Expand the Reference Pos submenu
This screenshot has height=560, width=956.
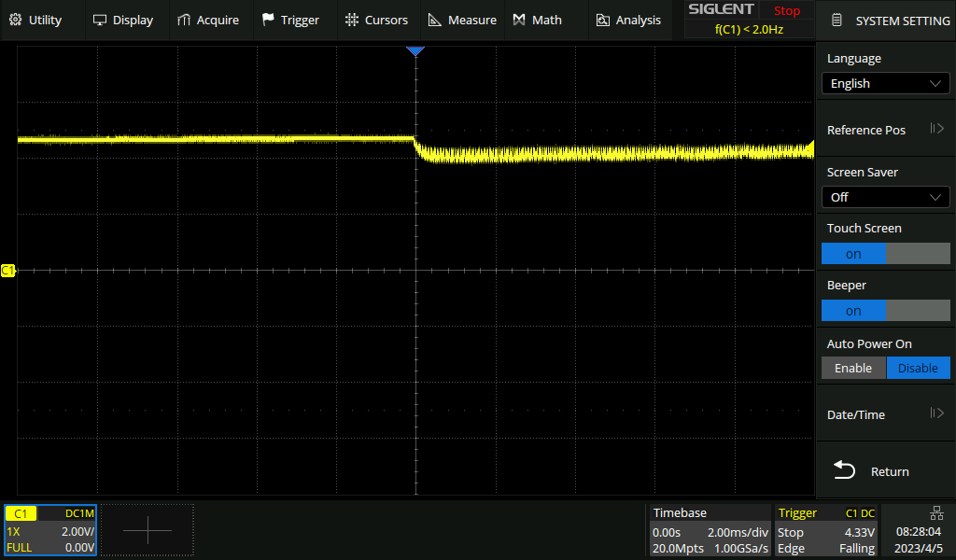885,130
